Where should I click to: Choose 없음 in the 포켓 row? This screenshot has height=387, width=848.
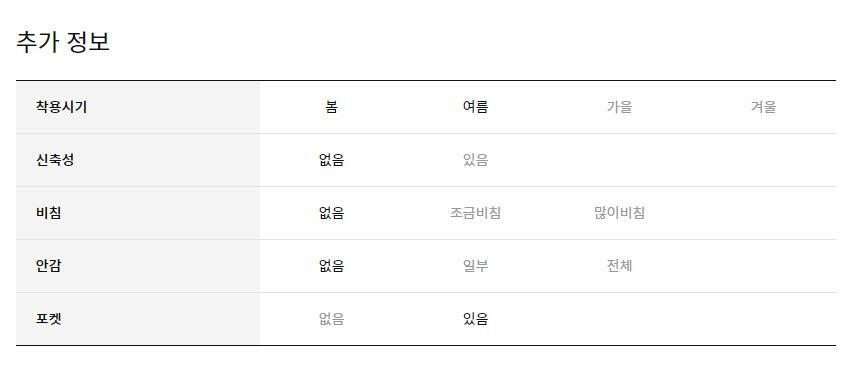tap(332, 319)
